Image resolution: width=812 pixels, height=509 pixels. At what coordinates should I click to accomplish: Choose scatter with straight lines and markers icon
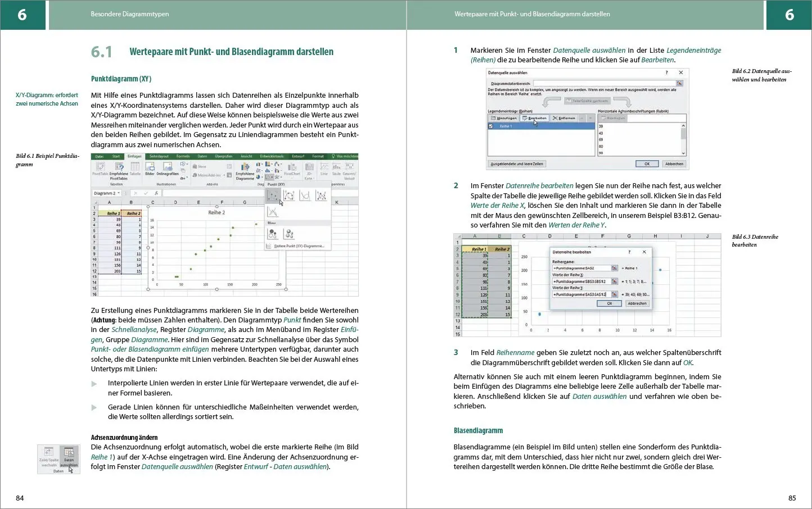(321, 196)
